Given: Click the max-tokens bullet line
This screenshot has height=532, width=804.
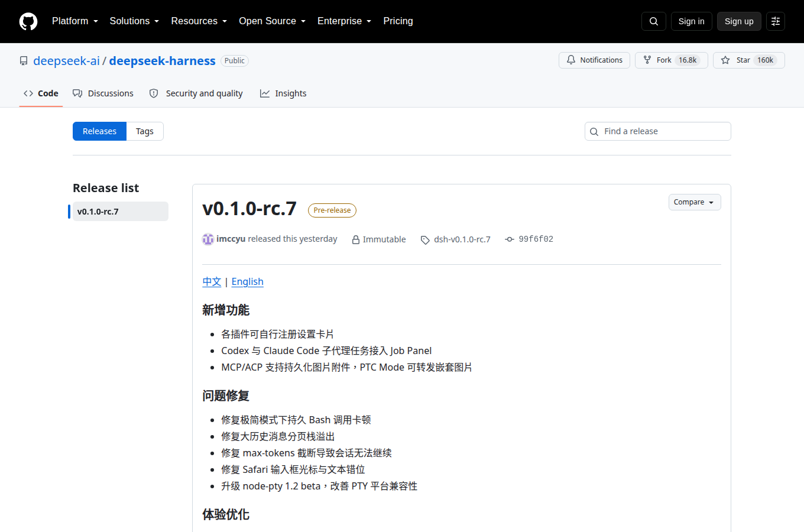Looking at the screenshot, I should click(x=306, y=453).
